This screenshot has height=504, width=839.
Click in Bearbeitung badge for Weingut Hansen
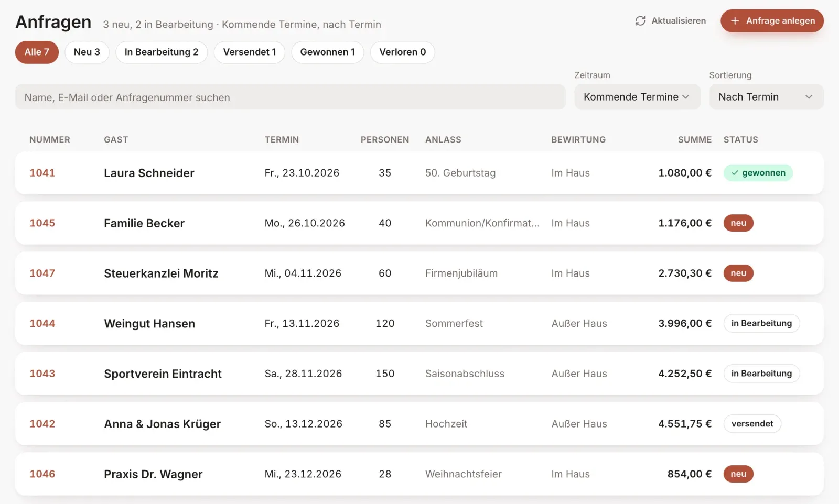click(761, 323)
